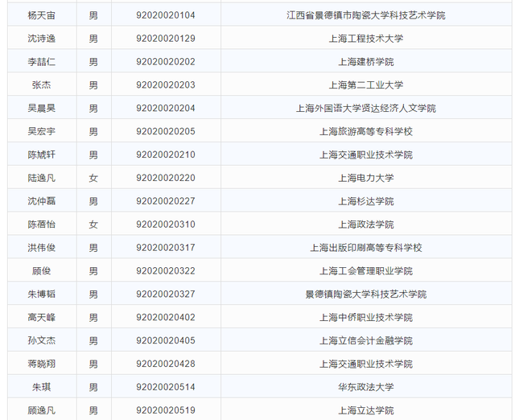Click ID 92020020210

point(166,155)
